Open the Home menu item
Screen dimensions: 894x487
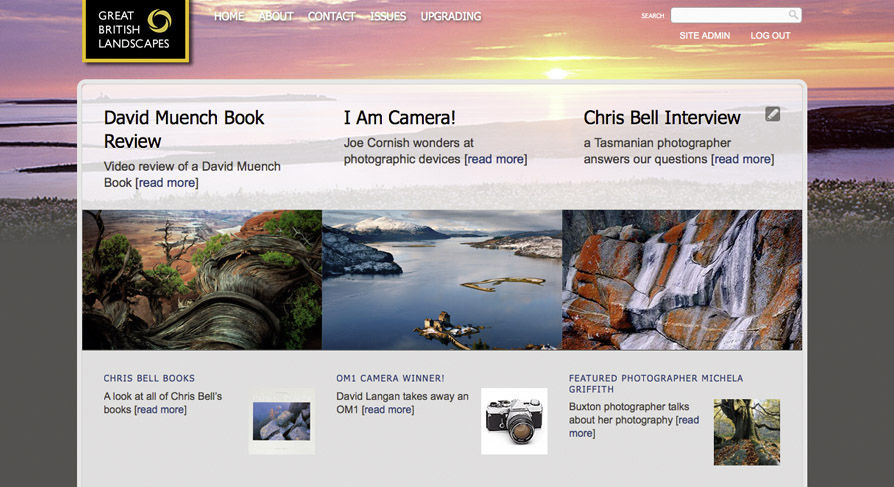point(228,17)
